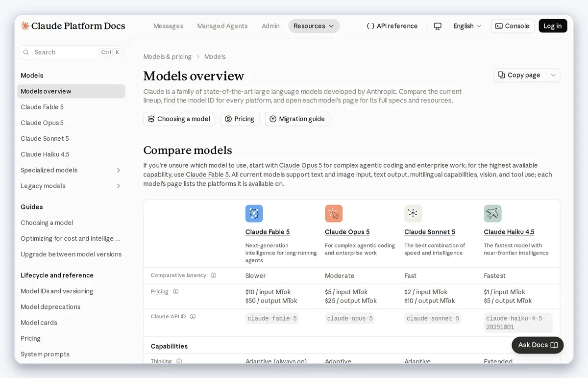The height and width of the screenshot is (378, 588).
Task: Click the theme toggle monitor icon
Action: 438,26
